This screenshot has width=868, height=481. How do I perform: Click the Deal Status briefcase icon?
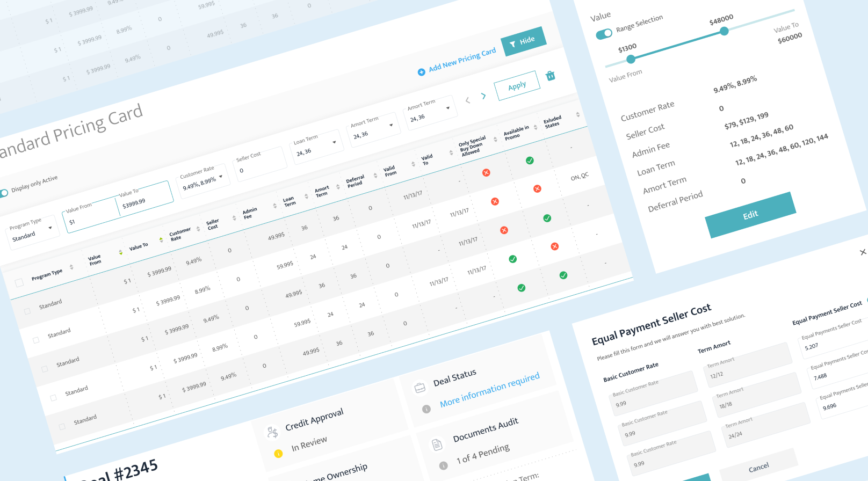(420, 388)
